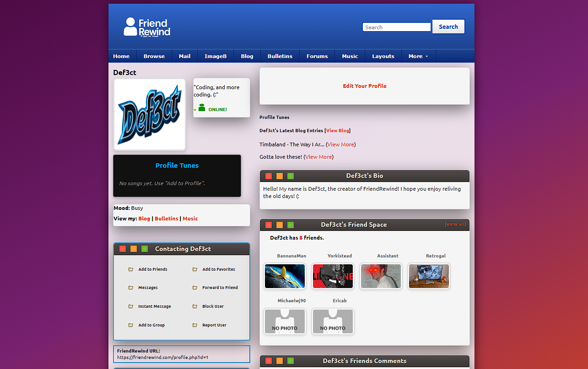The image size is (588, 369).
Task: Open the More navigation dropdown
Action: point(418,56)
